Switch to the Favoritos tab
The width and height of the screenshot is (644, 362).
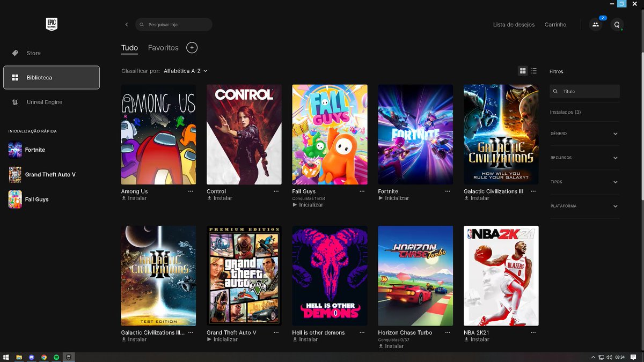(x=163, y=48)
